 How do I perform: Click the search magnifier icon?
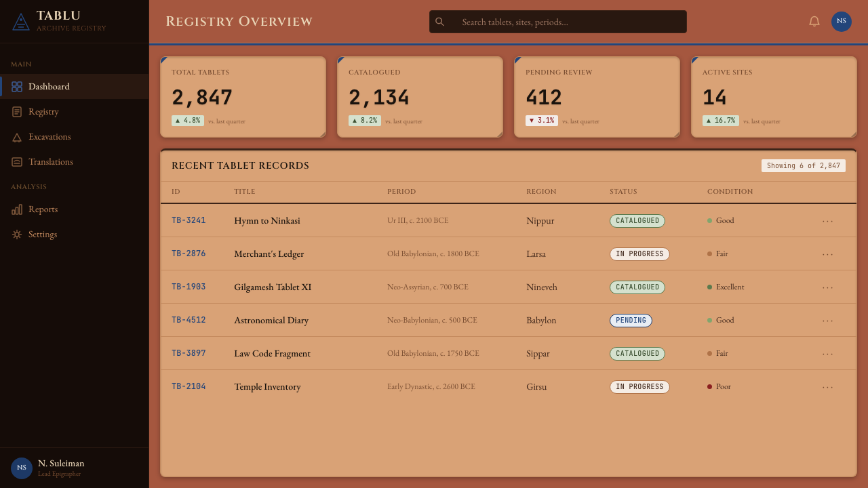coord(440,22)
